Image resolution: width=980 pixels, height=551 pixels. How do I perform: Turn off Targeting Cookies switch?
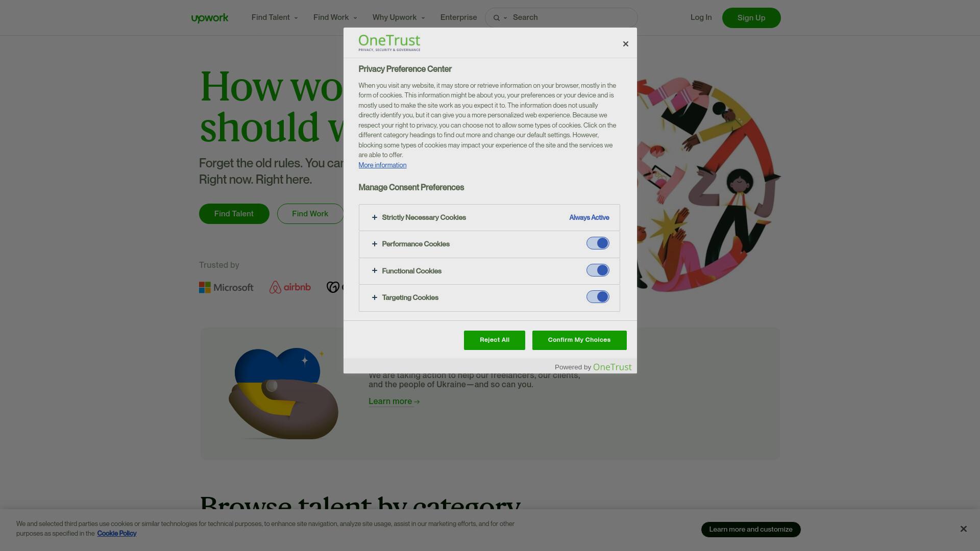pos(598,297)
